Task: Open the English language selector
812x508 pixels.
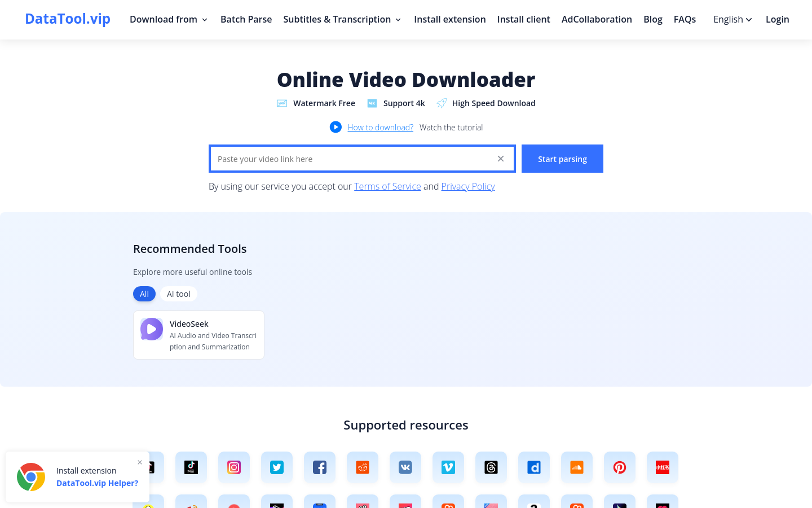Action: (732, 19)
